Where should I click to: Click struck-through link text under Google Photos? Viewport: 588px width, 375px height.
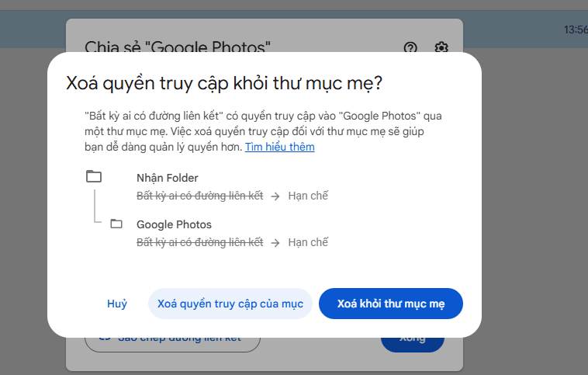[x=200, y=242]
